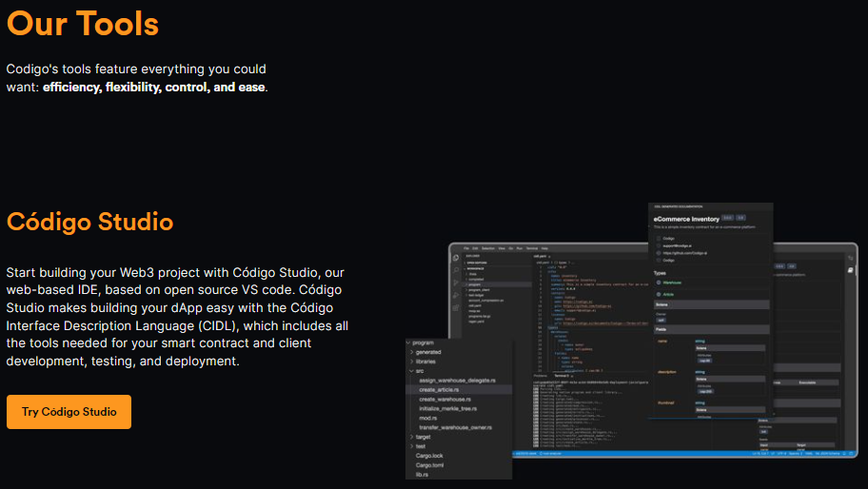Click the IDE screenshot thumbnail image
Viewport: 868px width, 489px height.
pyautogui.click(x=632, y=342)
